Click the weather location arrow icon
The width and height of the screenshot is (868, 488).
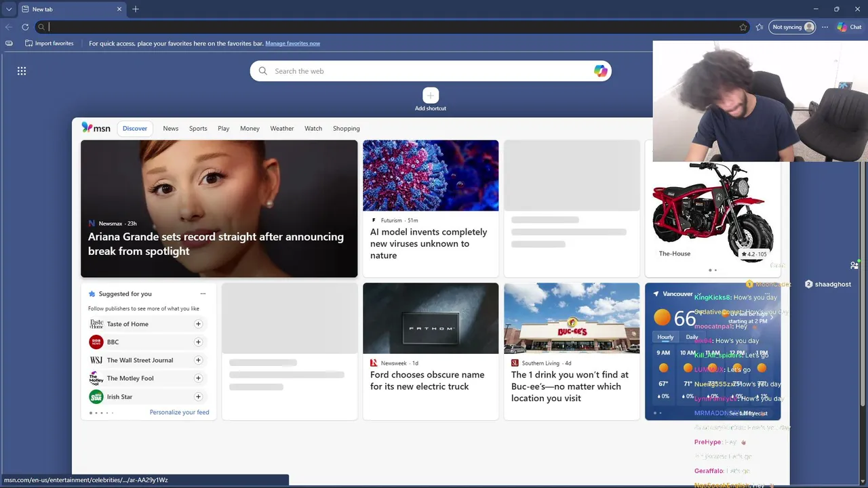pos(656,293)
